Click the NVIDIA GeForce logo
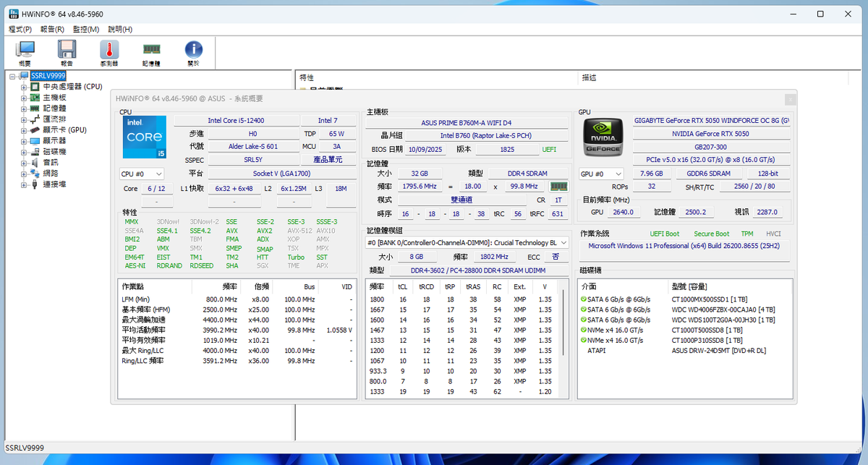The image size is (868, 465). [x=603, y=139]
